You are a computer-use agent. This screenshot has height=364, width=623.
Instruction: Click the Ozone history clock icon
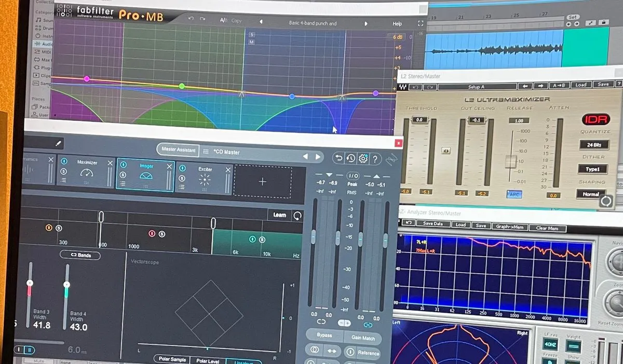(x=351, y=159)
